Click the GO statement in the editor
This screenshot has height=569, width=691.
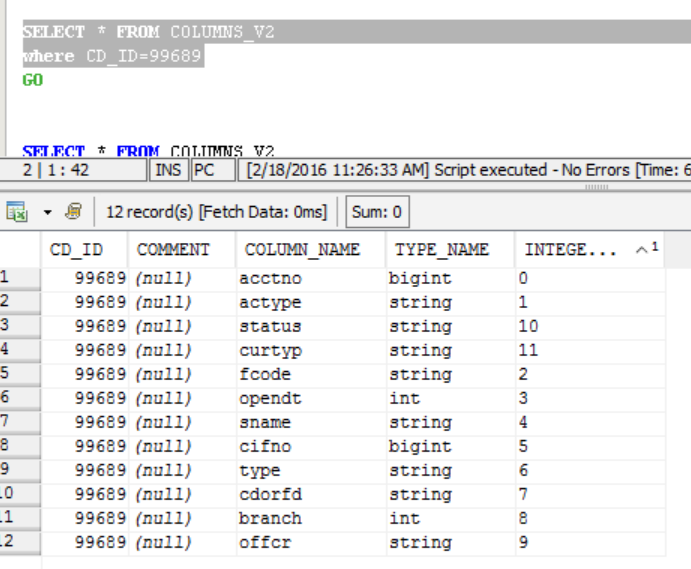coord(33,80)
